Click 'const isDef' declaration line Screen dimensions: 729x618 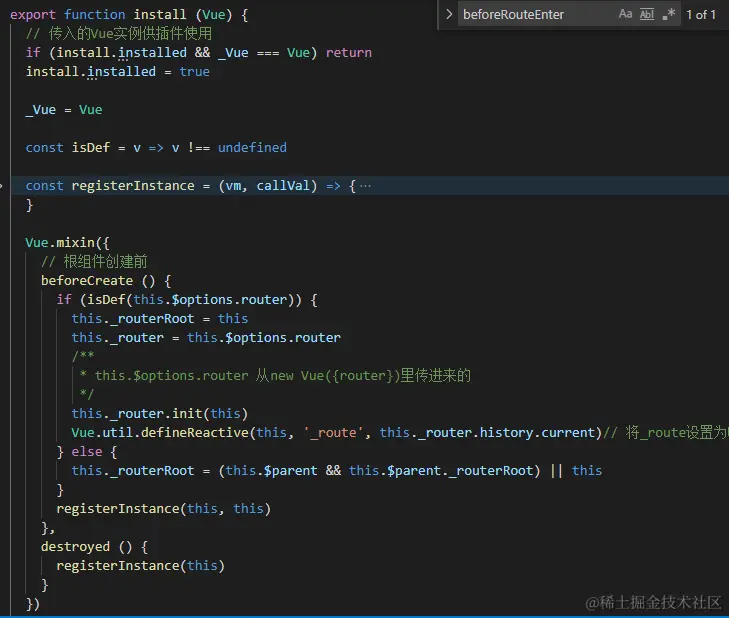click(156, 147)
